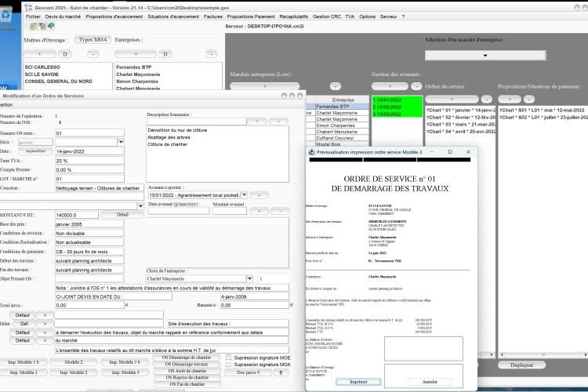Click the third toolbar globe icon
The width and height of the screenshot is (588, 392).
tap(51, 26)
